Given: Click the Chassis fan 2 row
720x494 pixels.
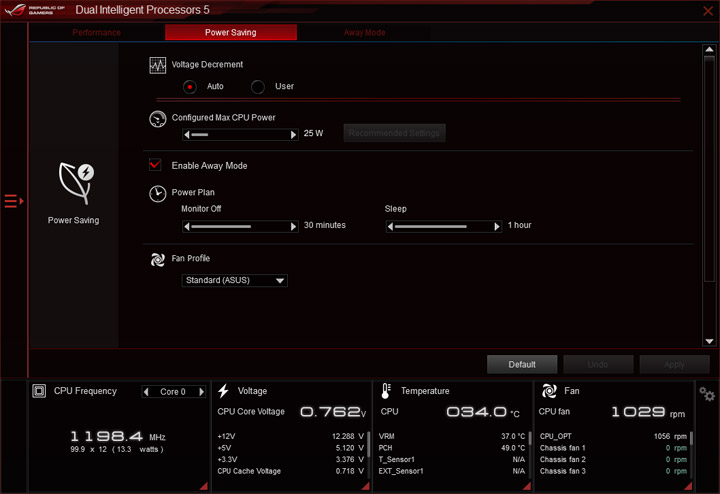Looking at the screenshot, I should point(613,460).
